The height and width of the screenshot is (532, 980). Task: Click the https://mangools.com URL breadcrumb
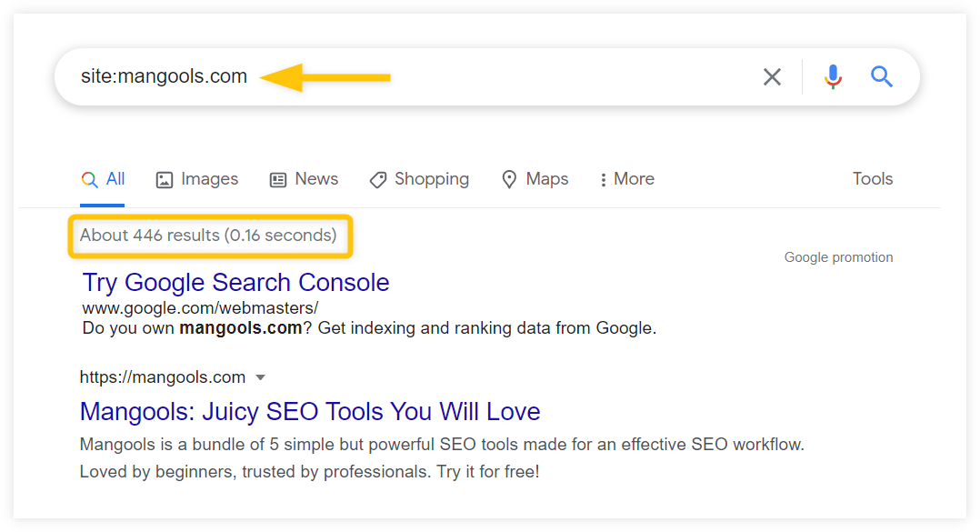tap(163, 377)
